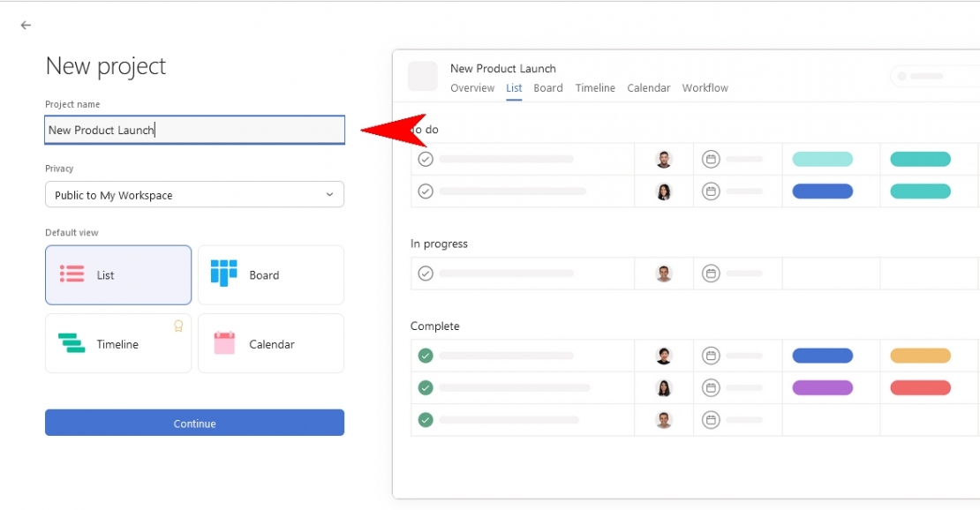Image resolution: width=980 pixels, height=510 pixels.
Task: Select the Timeline view icon
Action: pos(71,343)
